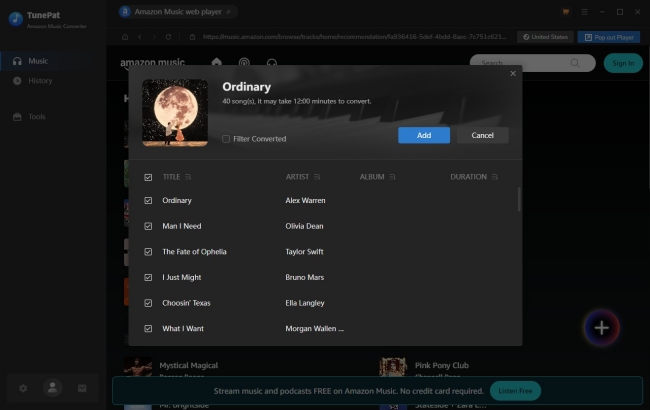This screenshot has height=410, width=650.
Task: Select the Amazon Music web player tab
Action: pyautogui.click(x=178, y=12)
